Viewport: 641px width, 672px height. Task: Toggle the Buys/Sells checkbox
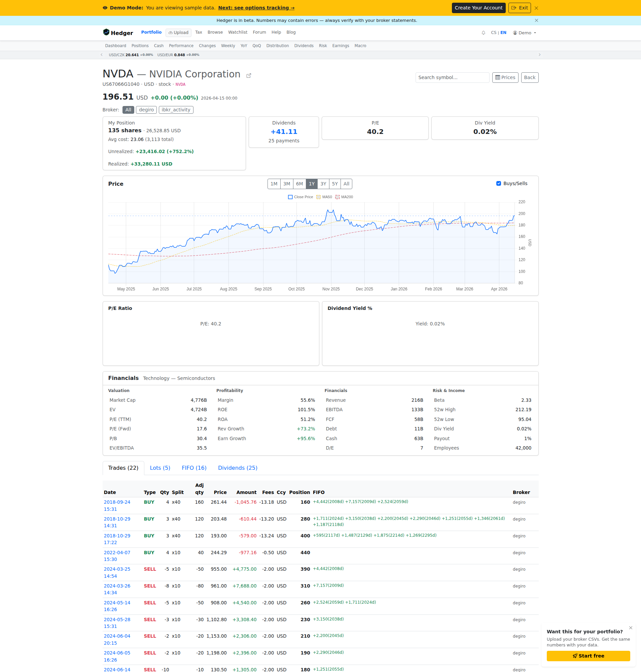[499, 183]
